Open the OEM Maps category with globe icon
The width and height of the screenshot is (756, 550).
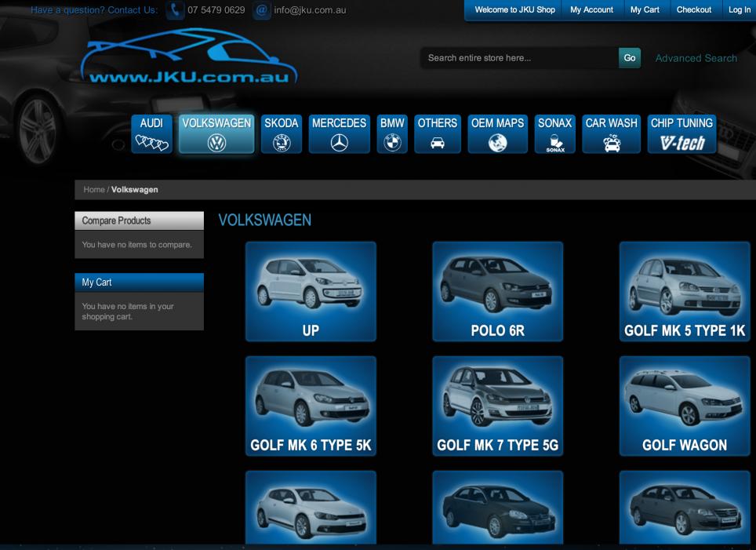click(497, 134)
